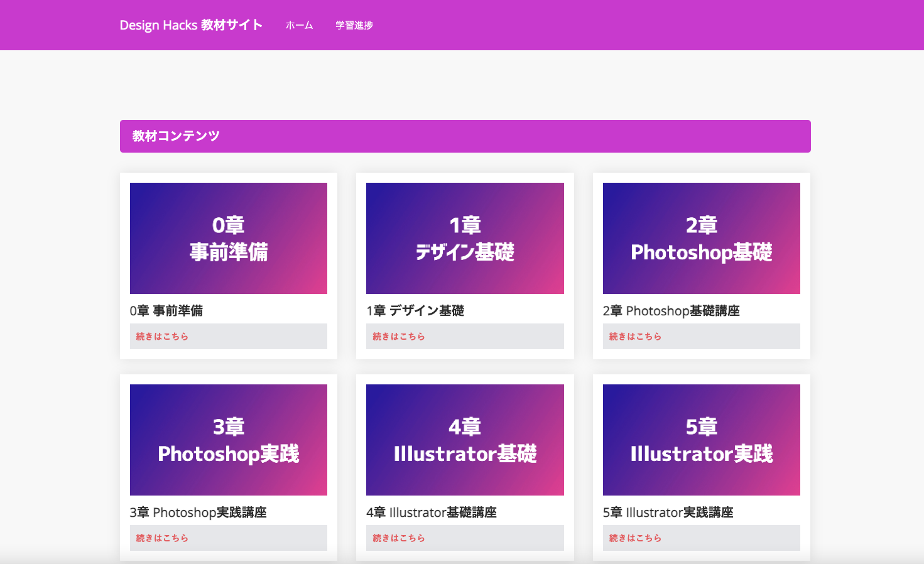This screenshot has width=924, height=564.
Task: Click the 3章 Photoshop実践講座 title text
Action: 198,512
